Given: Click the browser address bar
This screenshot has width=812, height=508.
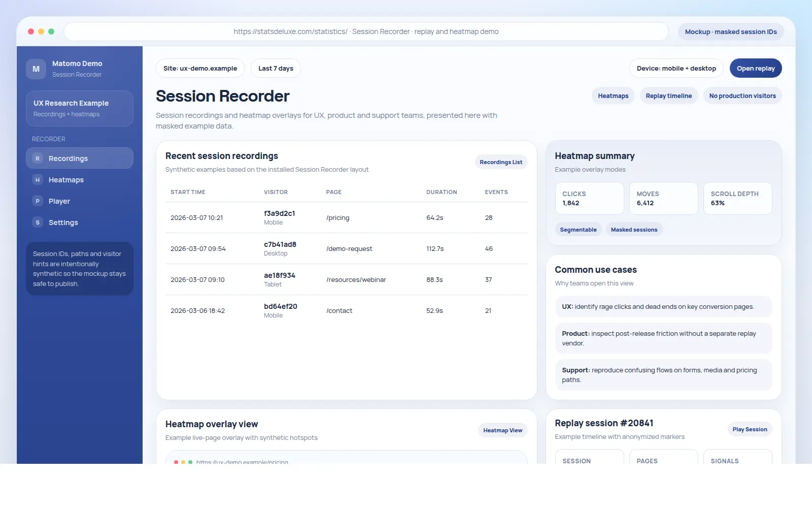Looking at the screenshot, I should click(366, 31).
